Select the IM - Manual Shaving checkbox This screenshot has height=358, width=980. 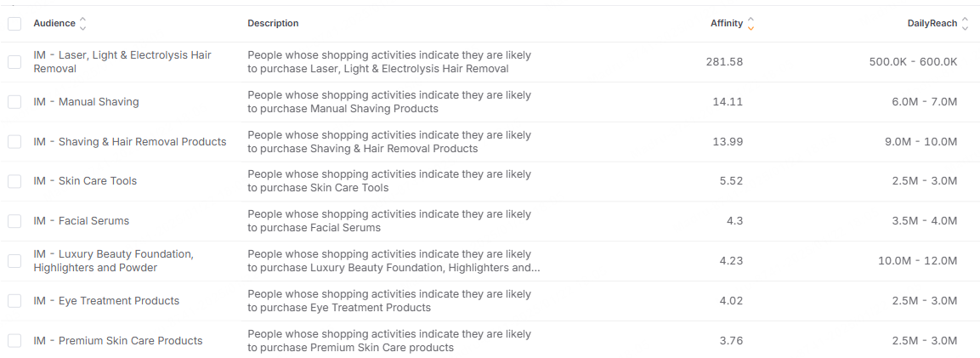(x=14, y=102)
